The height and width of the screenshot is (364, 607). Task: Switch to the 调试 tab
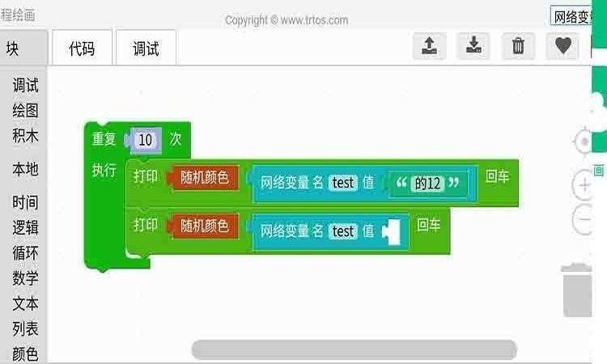(x=146, y=48)
